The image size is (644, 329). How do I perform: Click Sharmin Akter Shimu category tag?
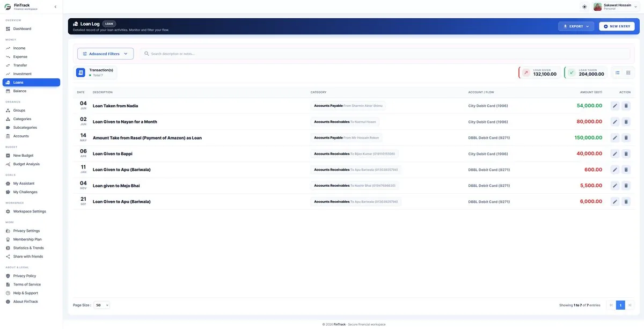[x=348, y=106]
